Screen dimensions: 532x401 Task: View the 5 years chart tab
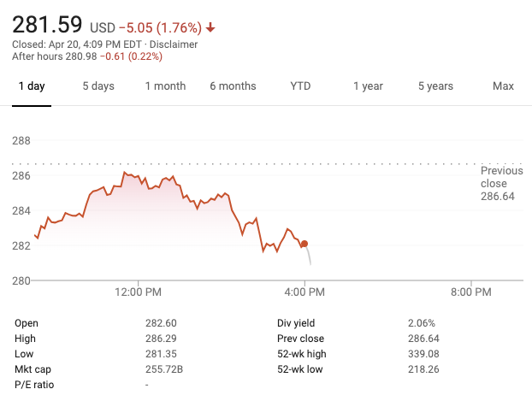[x=435, y=86]
